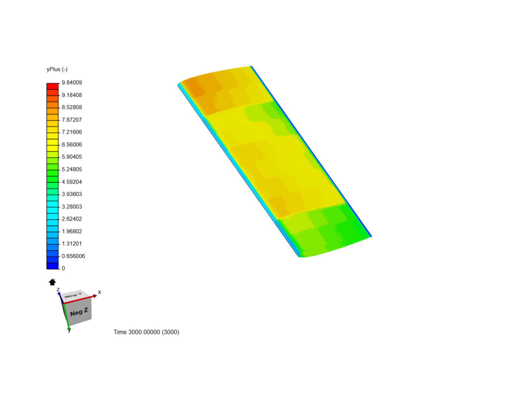
Task: Click the blue z axis label
Action: 58,290
